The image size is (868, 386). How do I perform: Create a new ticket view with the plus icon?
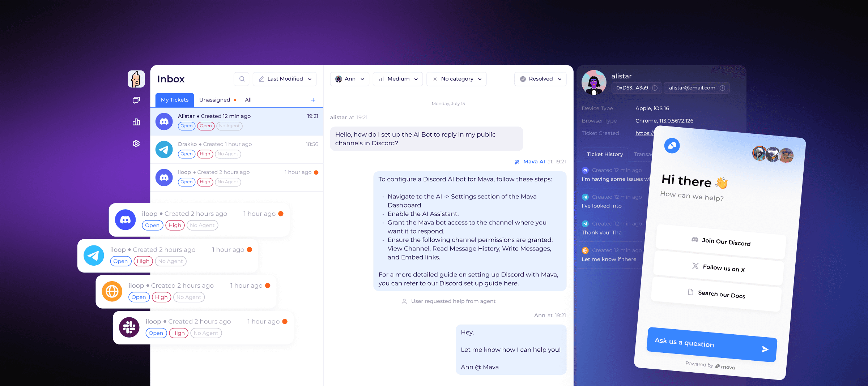(313, 100)
